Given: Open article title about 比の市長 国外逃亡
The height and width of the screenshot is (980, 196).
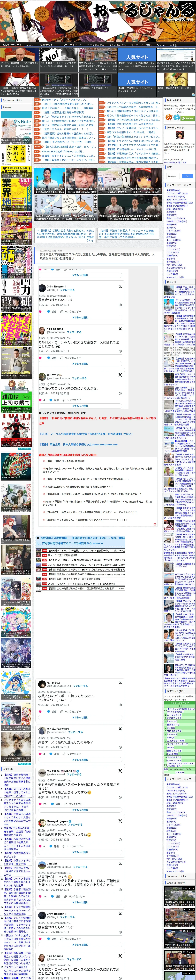Looking at the screenshot, I should click(x=97, y=256).
